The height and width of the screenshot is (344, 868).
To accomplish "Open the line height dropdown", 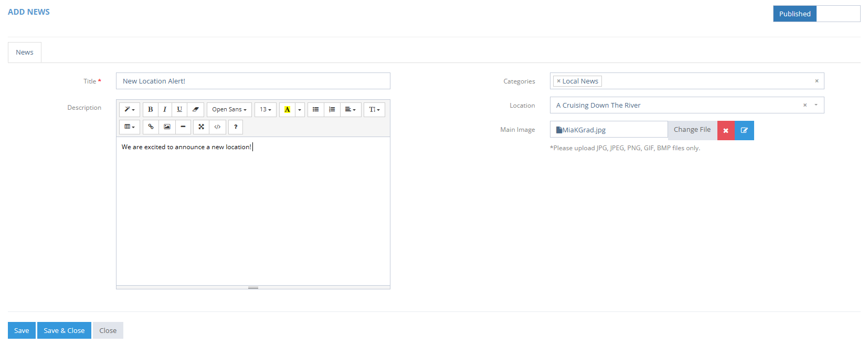I will (375, 109).
